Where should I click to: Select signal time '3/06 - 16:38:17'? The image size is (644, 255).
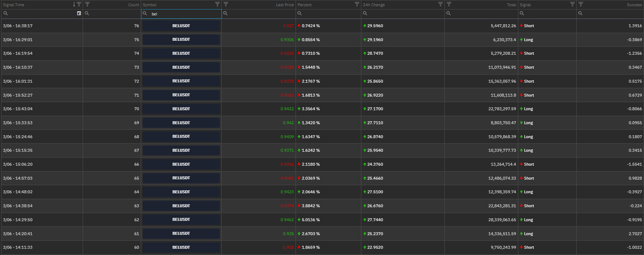(x=18, y=26)
